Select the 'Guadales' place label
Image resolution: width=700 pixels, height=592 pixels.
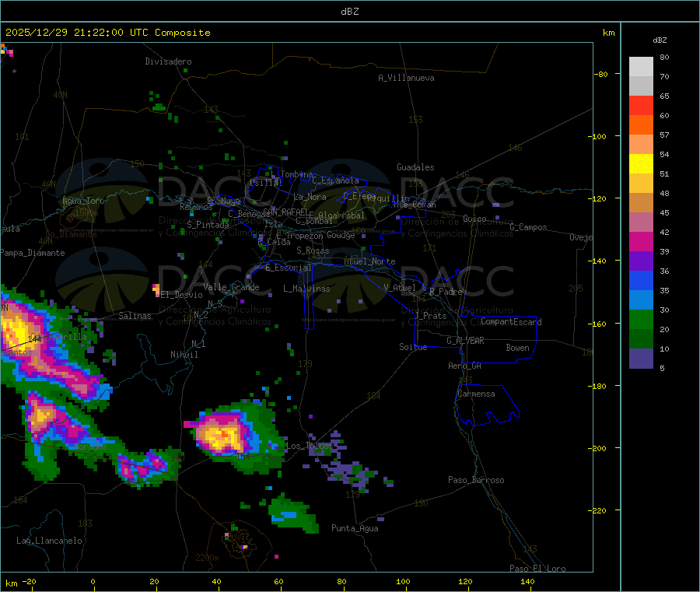tap(415, 167)
